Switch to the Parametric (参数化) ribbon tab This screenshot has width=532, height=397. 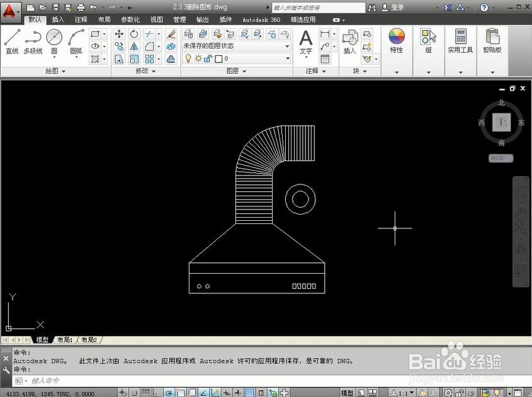pos(130,20)
